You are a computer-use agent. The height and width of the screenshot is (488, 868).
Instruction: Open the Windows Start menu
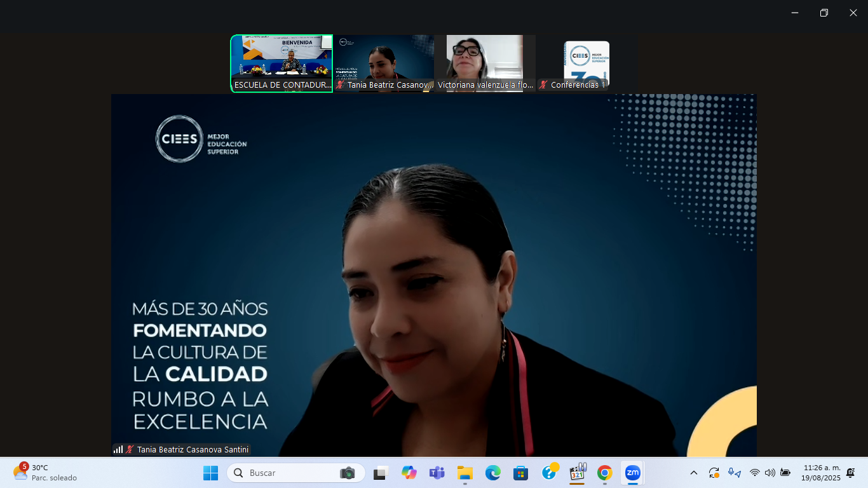pyautogui.click(x=210, y=473)
